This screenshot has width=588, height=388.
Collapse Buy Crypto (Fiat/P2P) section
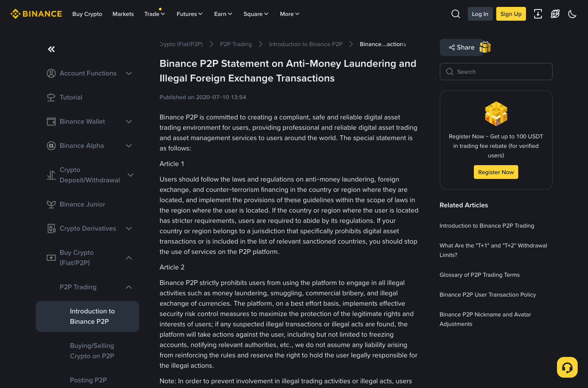129,258
